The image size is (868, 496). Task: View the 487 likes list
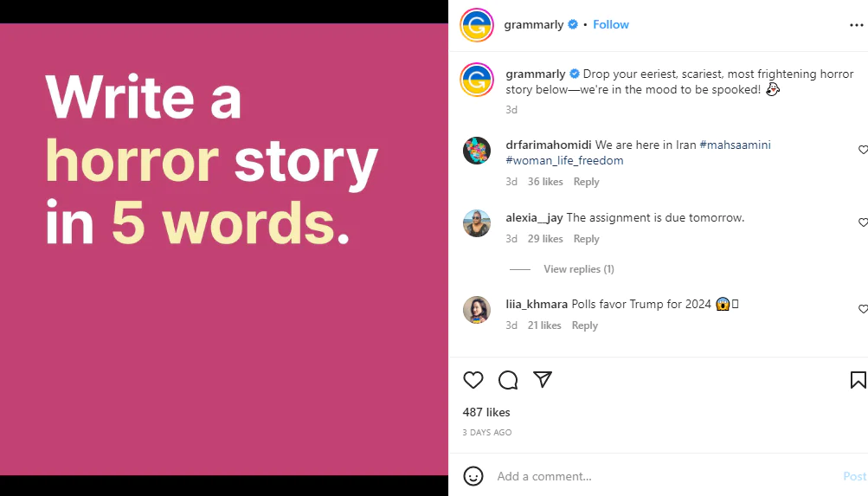tap(486, 412)
